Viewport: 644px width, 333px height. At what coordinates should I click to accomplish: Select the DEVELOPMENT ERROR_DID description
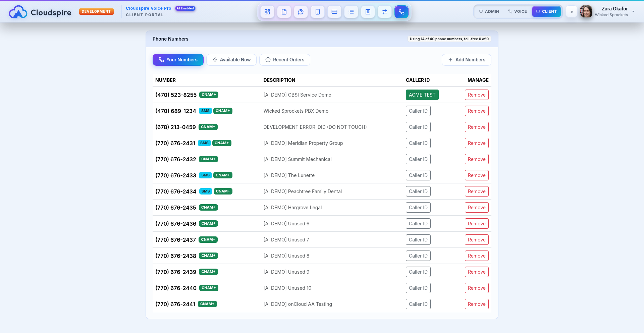(315, 127)
